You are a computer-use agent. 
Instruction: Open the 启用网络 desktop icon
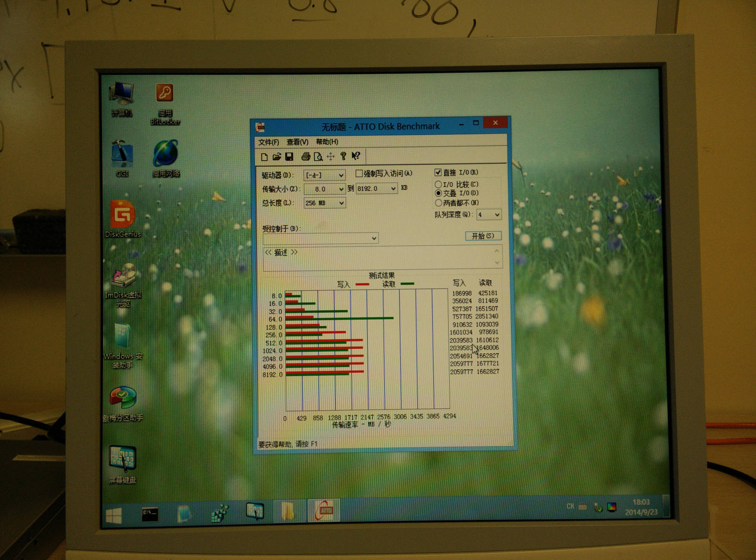pyautogui.click(x=166, y=159)
